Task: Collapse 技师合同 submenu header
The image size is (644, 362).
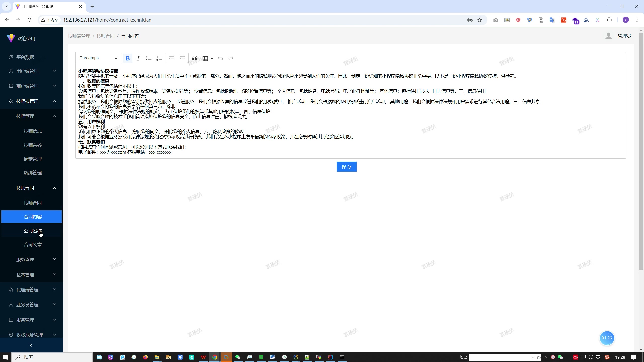Action: 31,188
